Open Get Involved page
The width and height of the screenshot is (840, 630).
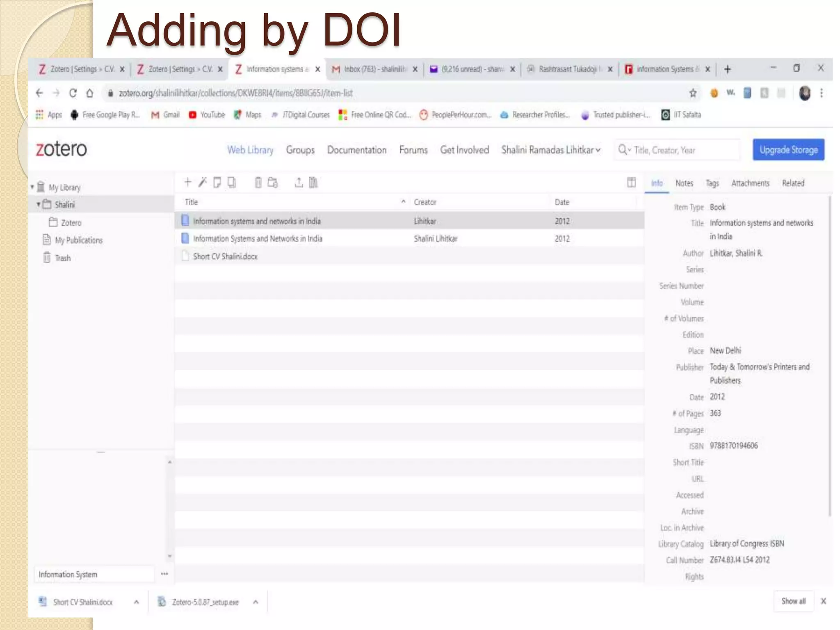[x=464, y=150]
